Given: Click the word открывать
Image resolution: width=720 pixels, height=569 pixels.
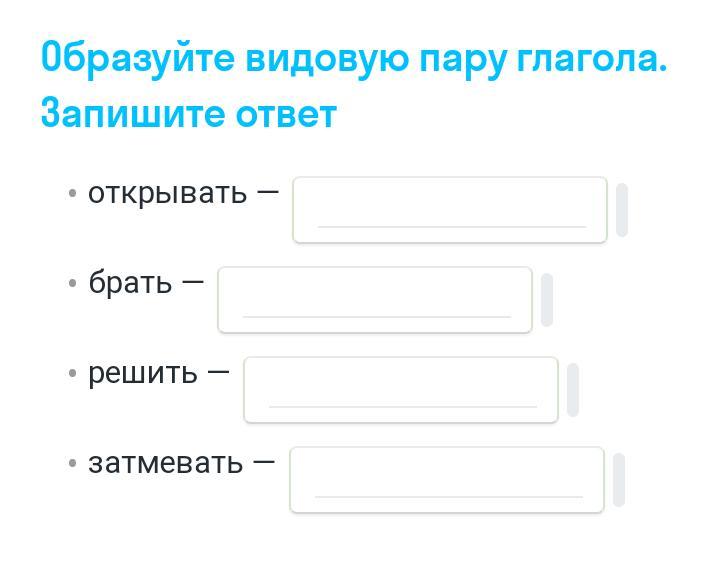Looking at the screenshot, I should 167,192.
